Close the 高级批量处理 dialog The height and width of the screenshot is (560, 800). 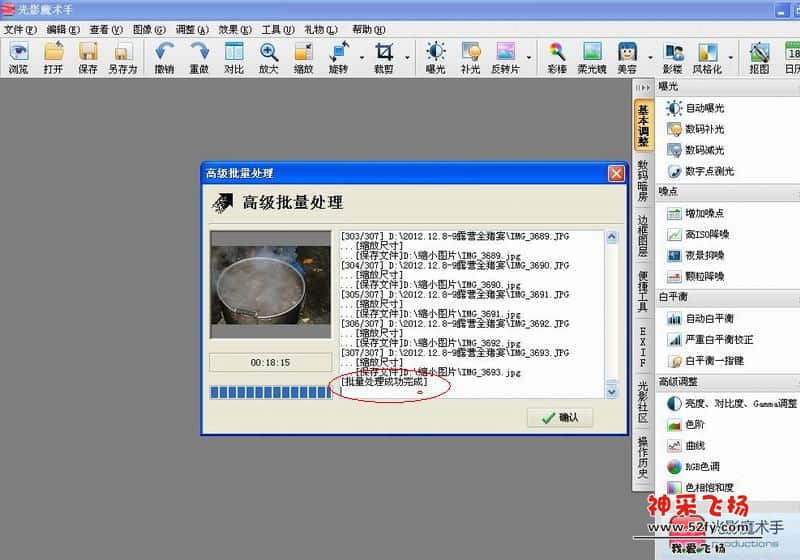point(616,173)
